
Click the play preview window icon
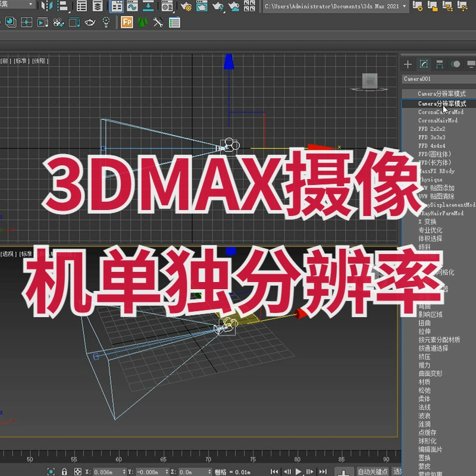(x=42, y=22)
